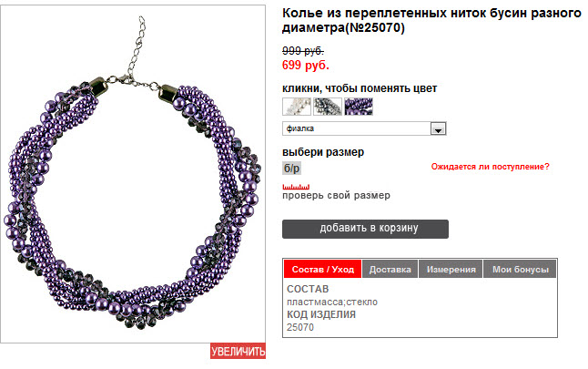The height and width of the screenshot is (369, 588).
Task: Open the Состав / Уход tab
Action: [x=323, y=269]
